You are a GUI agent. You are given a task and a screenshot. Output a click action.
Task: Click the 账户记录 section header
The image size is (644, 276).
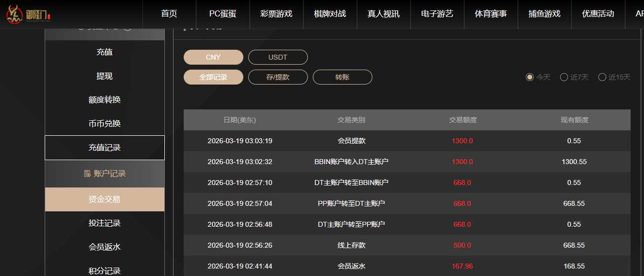[x=105, y=174]
